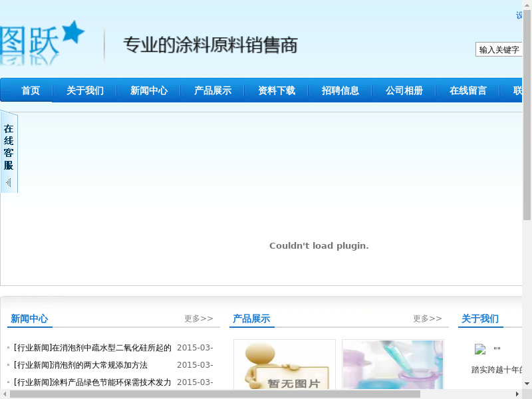Open the 关于我们 section heading
Image resolution: width=532 pixels, height=399 pixels.
click(480, 319)
